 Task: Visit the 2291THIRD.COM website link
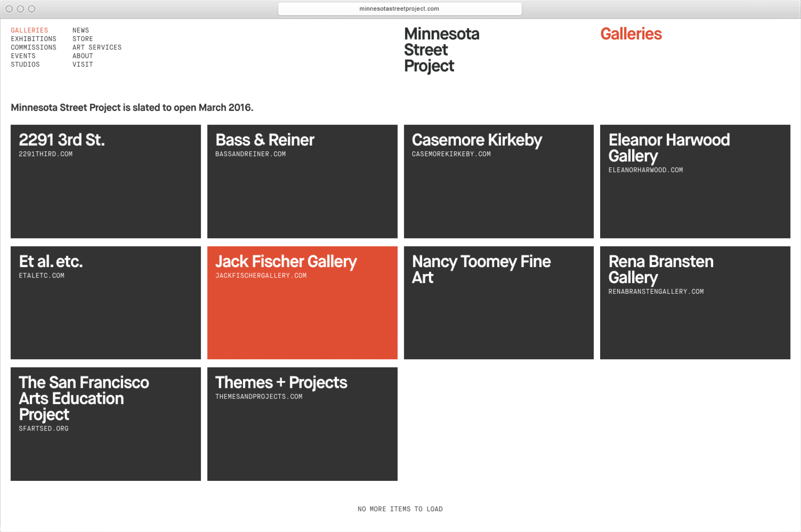(46, 154)
